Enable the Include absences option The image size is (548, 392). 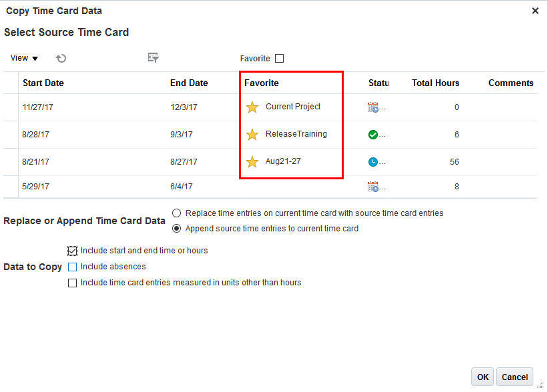(x=72, y=267)
